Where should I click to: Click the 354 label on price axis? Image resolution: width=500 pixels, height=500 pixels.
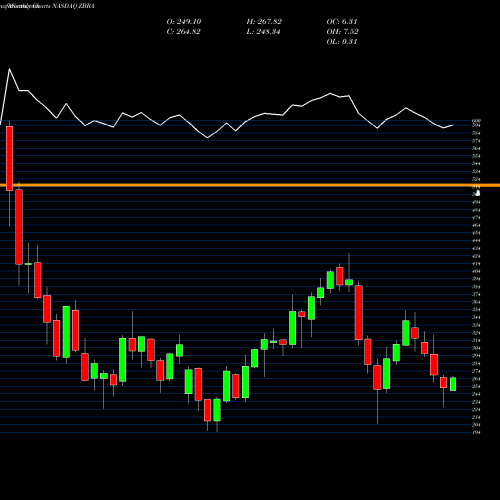point(476,310)
